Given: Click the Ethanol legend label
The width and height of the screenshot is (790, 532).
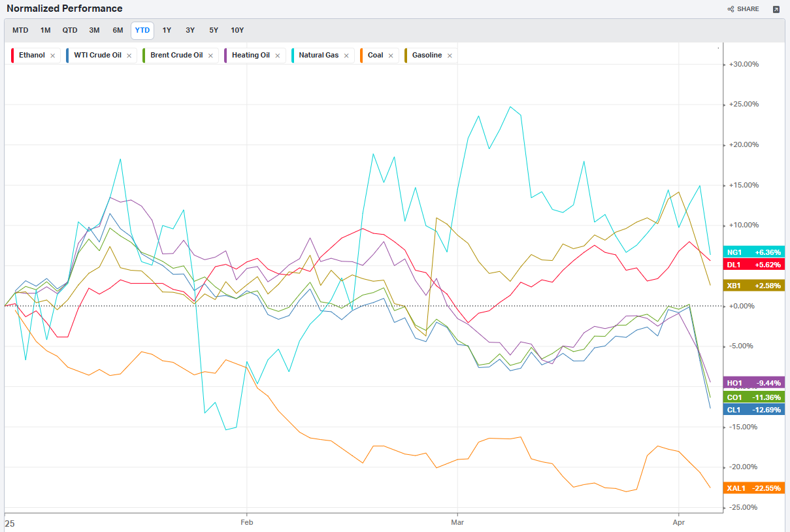Looking at the screenshot, I should pos(32,56).
